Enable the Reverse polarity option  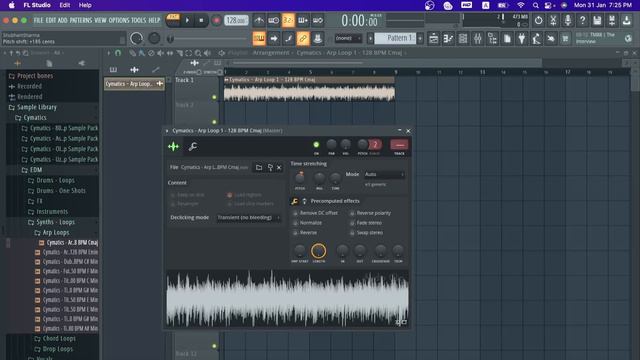(x=370, y=213)
